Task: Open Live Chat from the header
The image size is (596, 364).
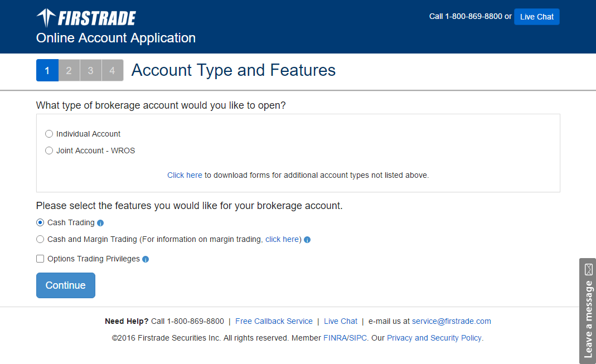Action: coord(536,17)
